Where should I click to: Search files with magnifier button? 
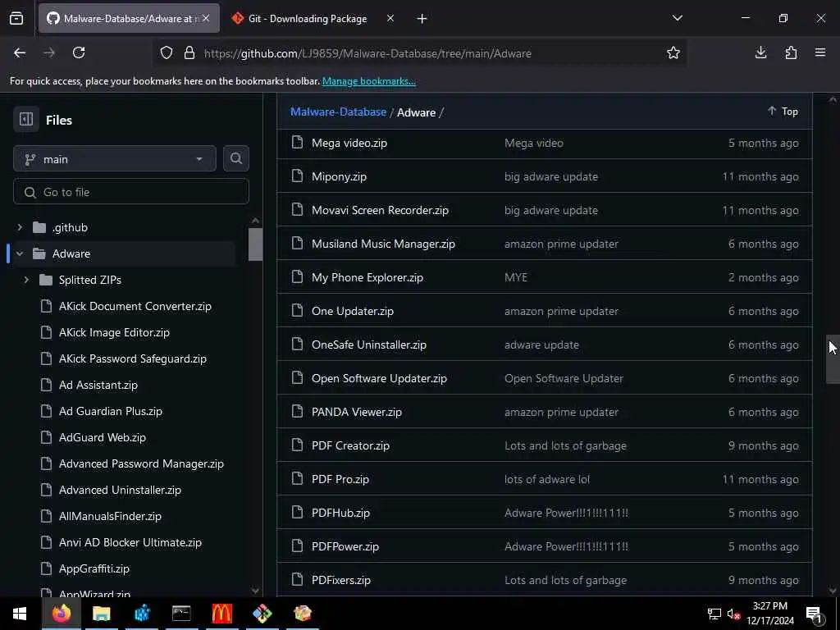(236, 158)
